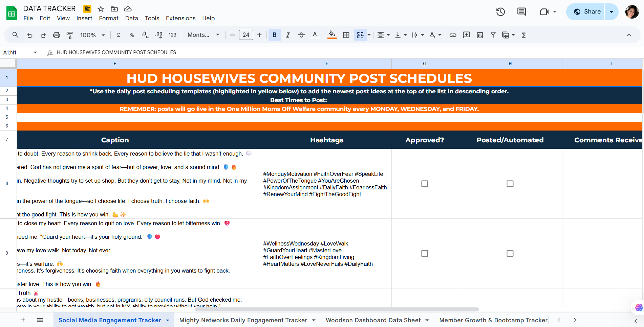Open the borders tool
The height and width of the screenshot is (327, 644).
coord(346,35)
